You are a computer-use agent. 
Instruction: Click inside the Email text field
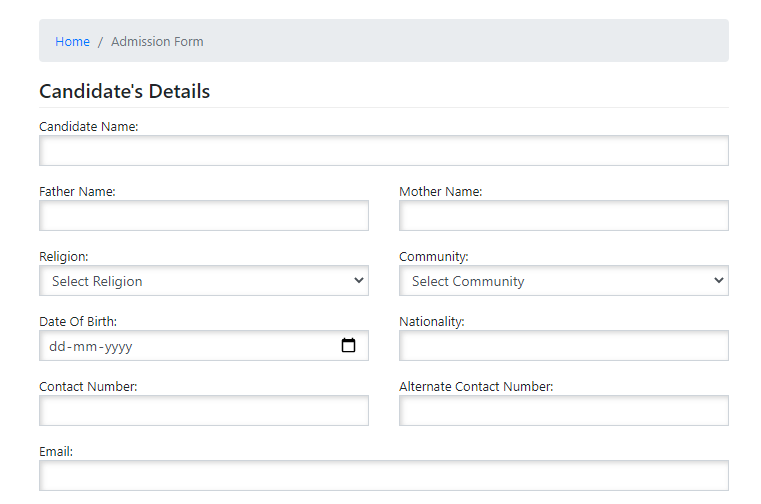[383, 476]
